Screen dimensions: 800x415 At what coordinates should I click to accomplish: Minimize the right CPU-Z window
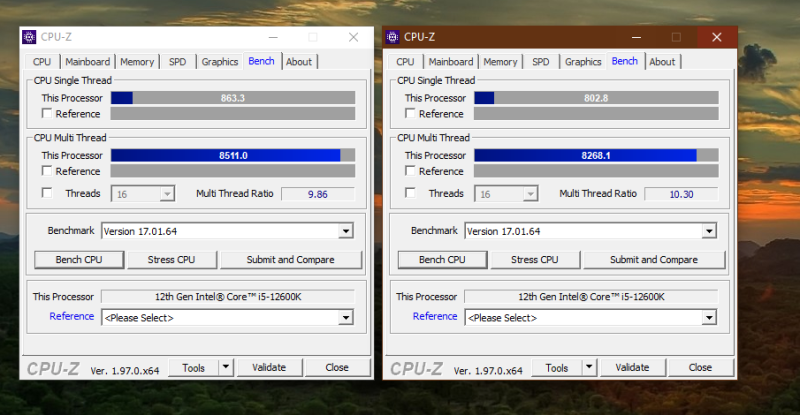pyautogui.click(x=636, y=37)
